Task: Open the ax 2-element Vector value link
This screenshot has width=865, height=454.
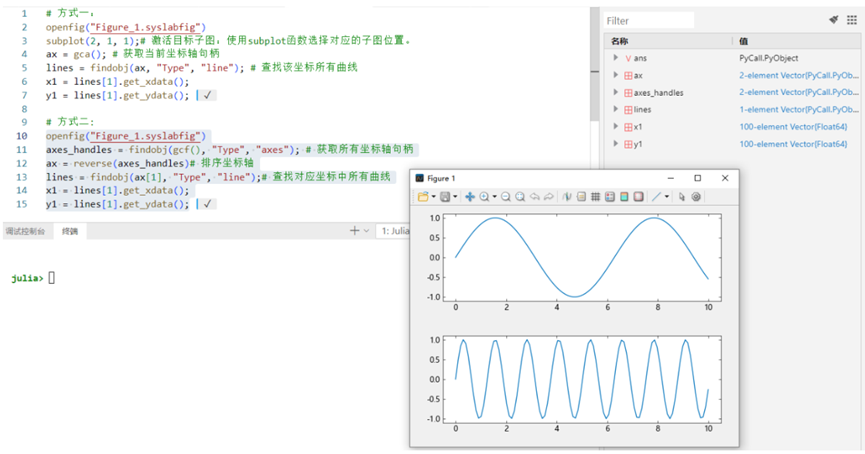Action: coord(799,75)
